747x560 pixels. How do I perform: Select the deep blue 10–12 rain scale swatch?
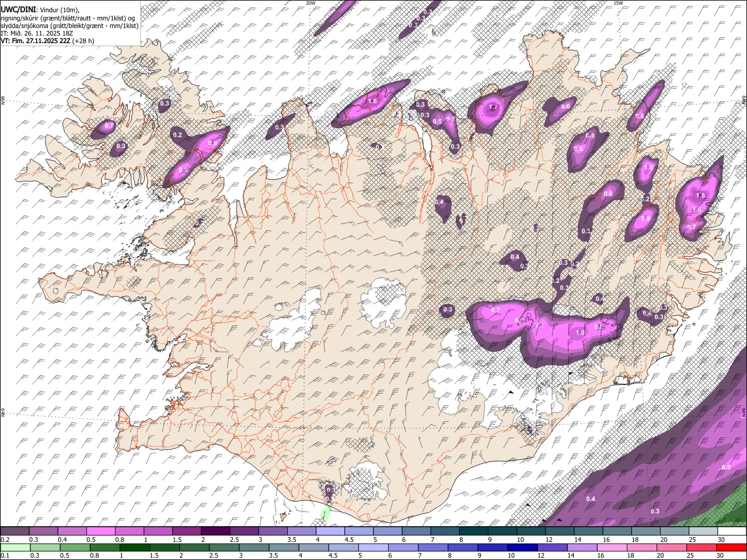click(523, 547)
